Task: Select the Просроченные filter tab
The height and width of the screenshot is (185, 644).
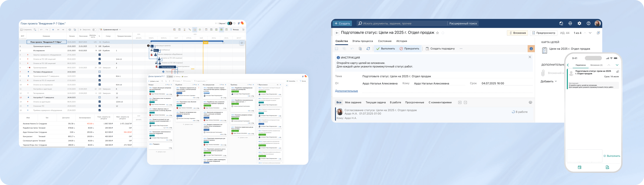Action: (x=414, y=102)
